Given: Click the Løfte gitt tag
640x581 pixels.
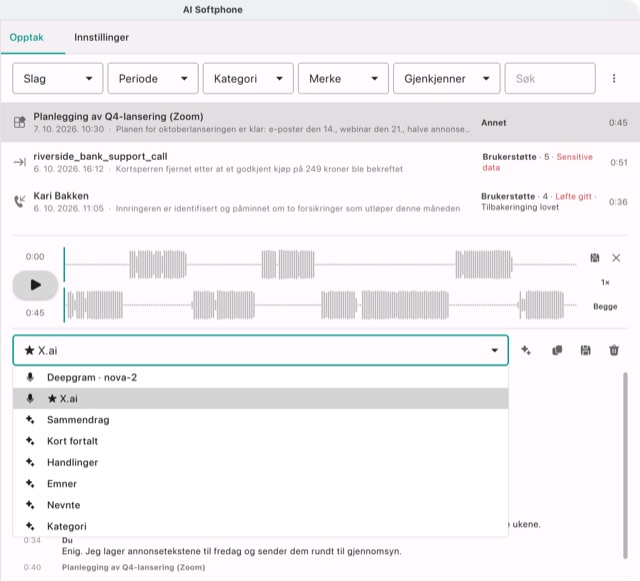Looking at the screenshot, I should 573,196.
